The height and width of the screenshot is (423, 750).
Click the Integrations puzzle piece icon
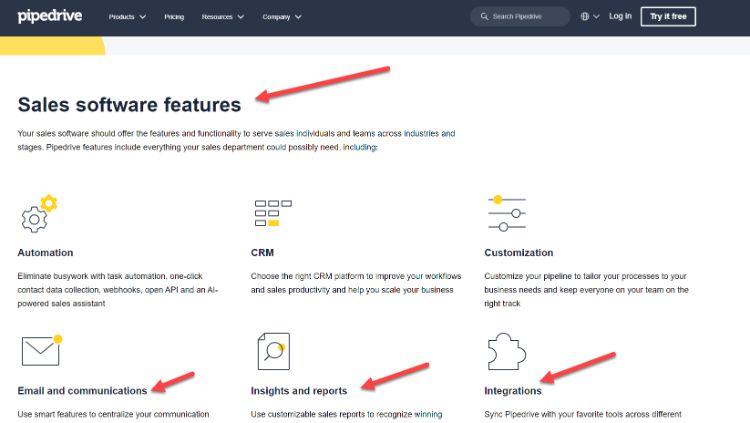[x=507, y=351]
